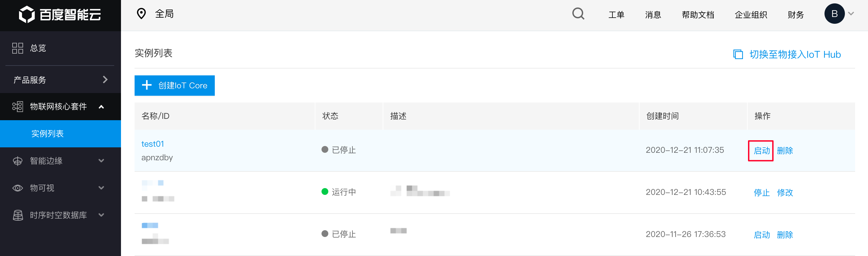Open the 帮助文档 top menu
The width and height of the screenshot is (868, 256).
pos(698,15)
